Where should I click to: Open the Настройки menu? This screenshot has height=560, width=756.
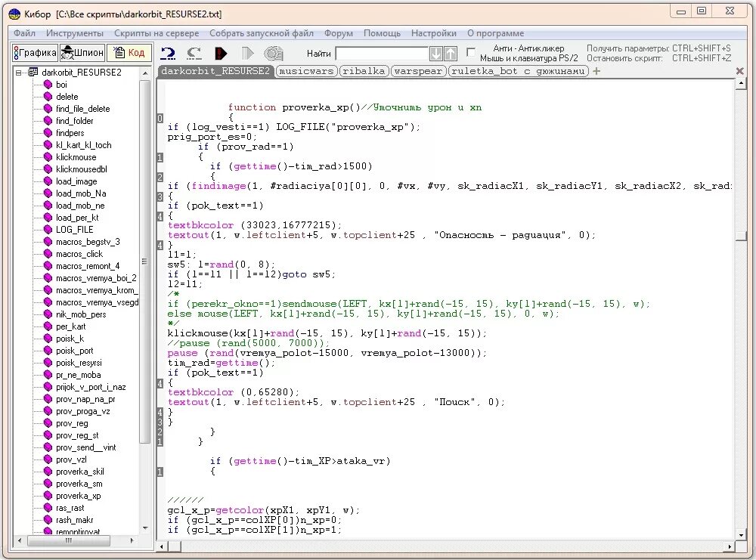point(433,32)
